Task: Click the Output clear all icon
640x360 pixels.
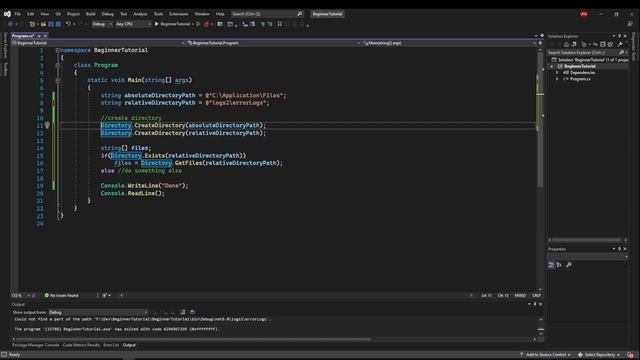Action: tap(182, 312)
